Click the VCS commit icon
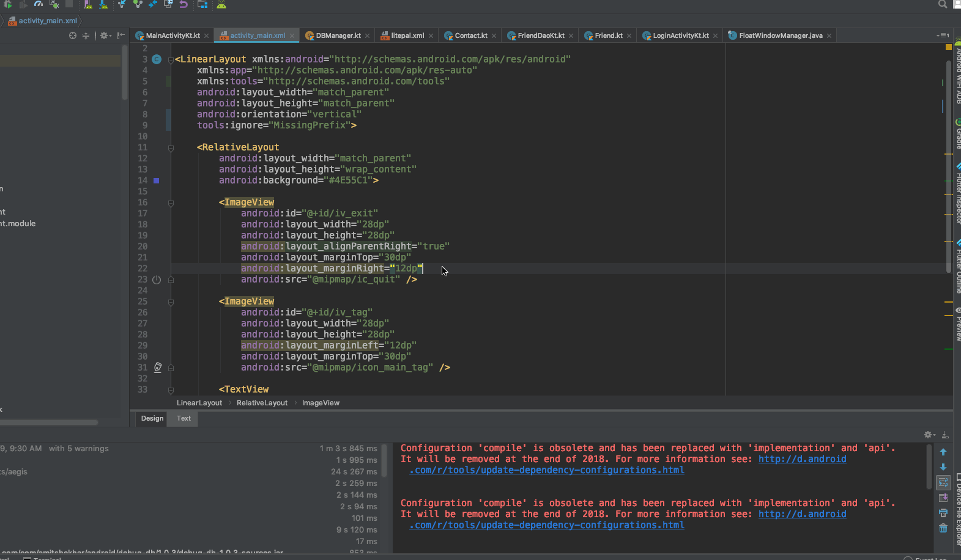This screenshot has width=961, height=560. [x=138, y=4]
